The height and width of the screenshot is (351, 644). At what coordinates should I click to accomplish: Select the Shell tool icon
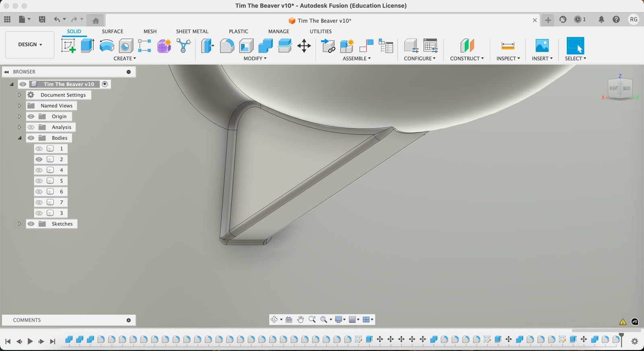point(246,46)
